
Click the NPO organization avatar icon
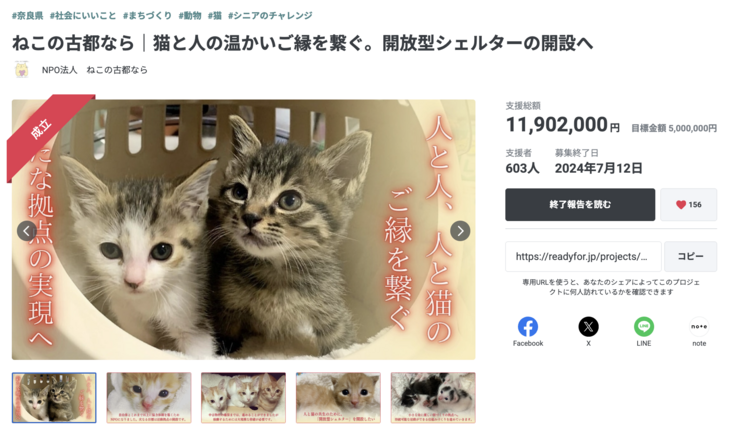point(21,70)
